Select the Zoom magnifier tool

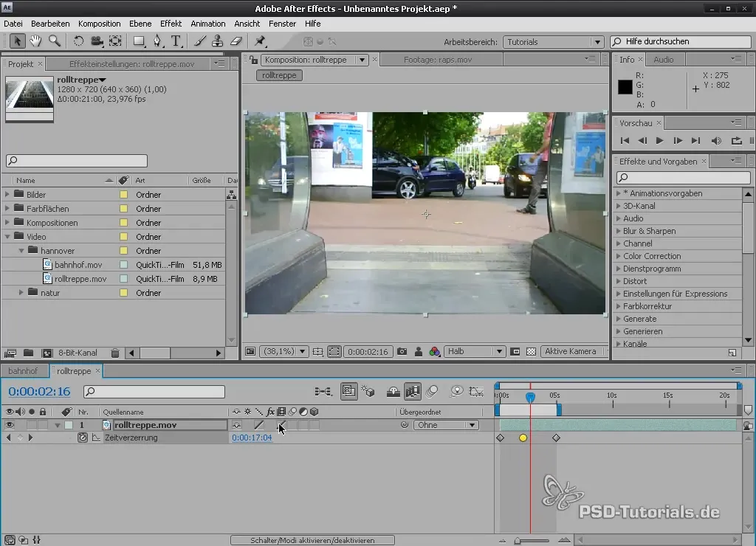(55, 41)
